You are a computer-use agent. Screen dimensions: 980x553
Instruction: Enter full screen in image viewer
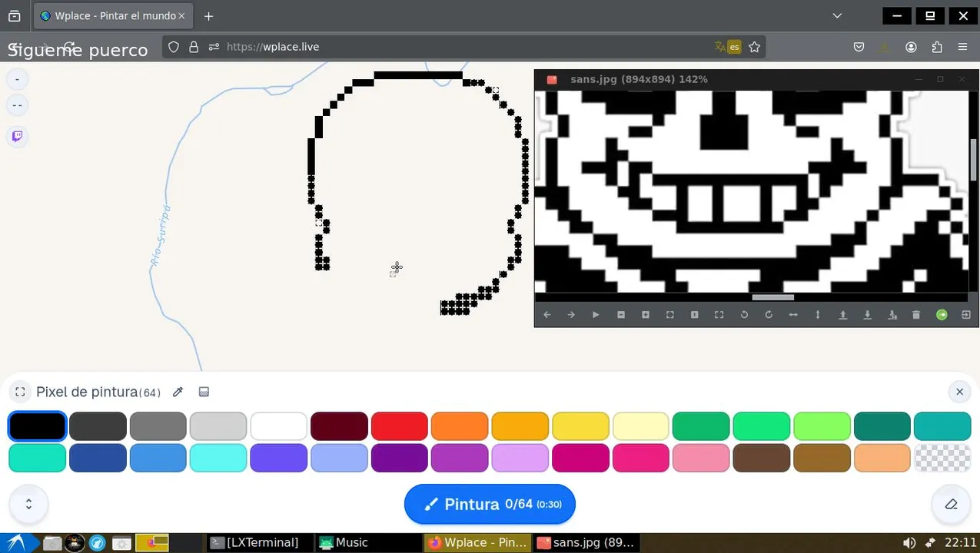[719, 315]
